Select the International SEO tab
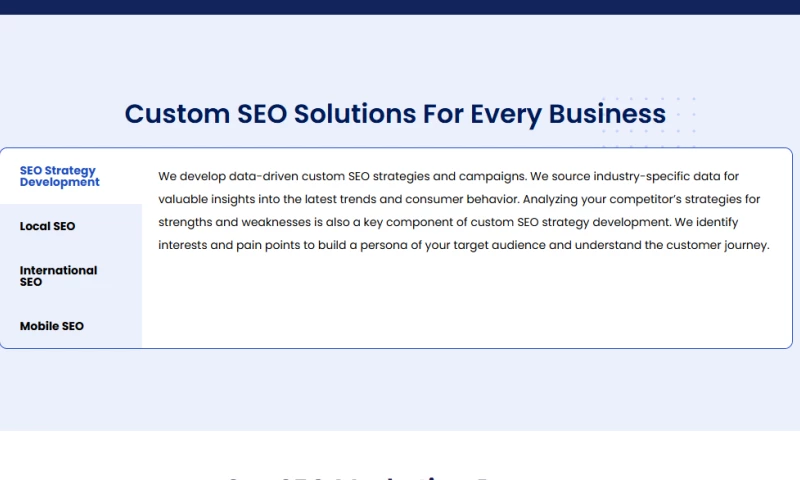 pyautogui.click(x=58, y=276)
